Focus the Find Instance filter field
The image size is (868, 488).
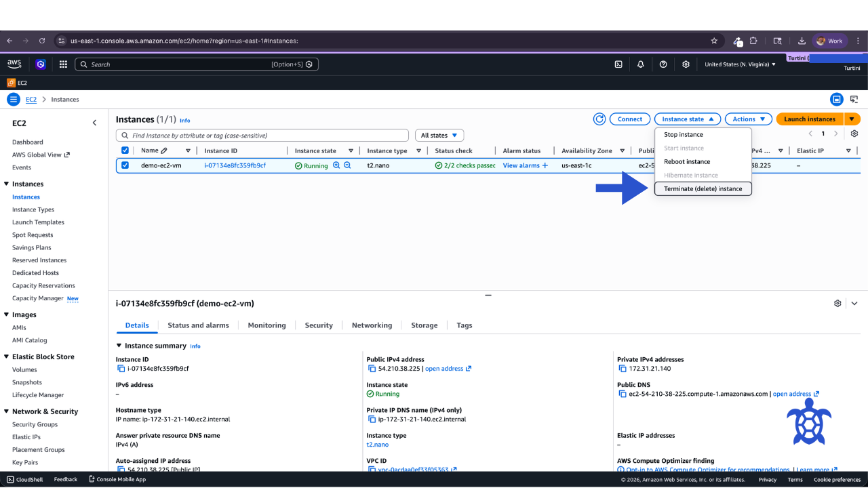pyautogui.click(x=262, y=136)
